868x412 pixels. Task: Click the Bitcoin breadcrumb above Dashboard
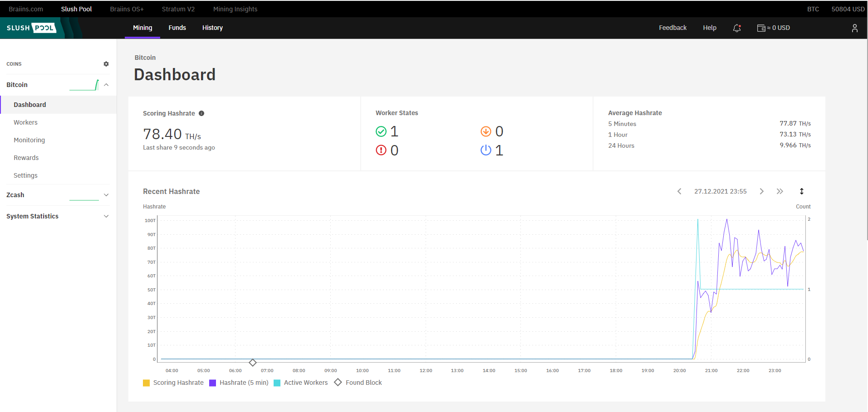click(x=145, y=58)
